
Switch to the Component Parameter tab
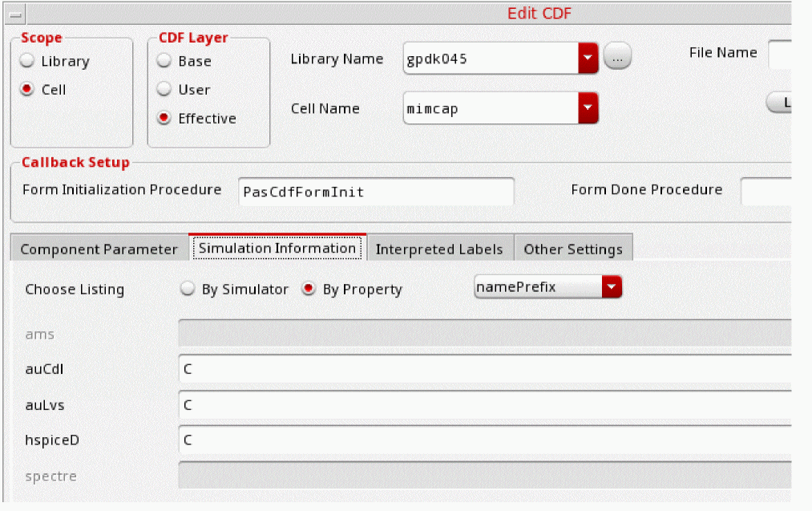coord(99,249)
